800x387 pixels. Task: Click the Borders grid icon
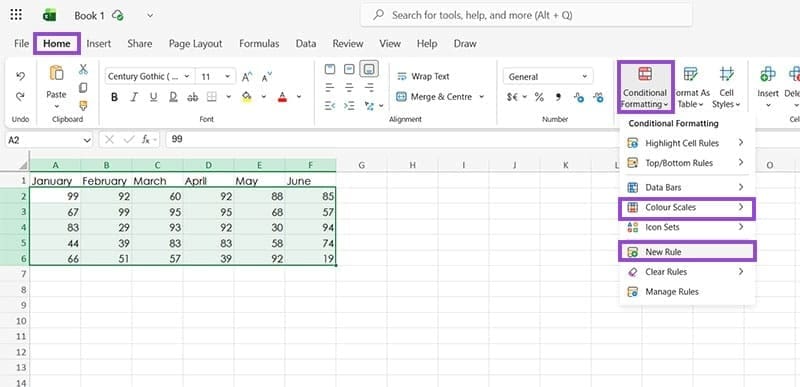point(212,97)
